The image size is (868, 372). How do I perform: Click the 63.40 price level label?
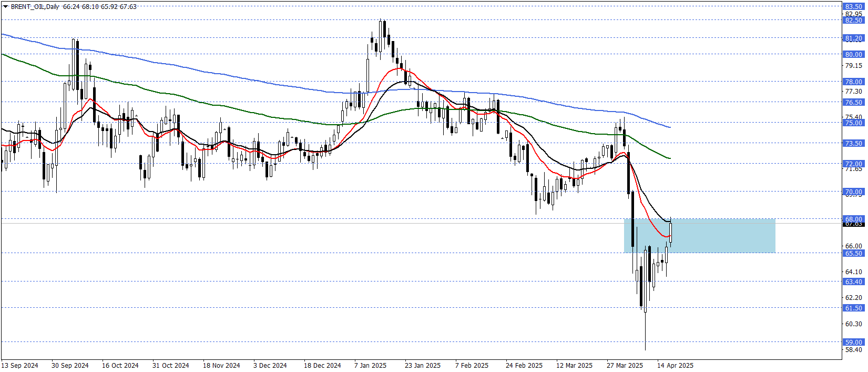click(853, 281)
